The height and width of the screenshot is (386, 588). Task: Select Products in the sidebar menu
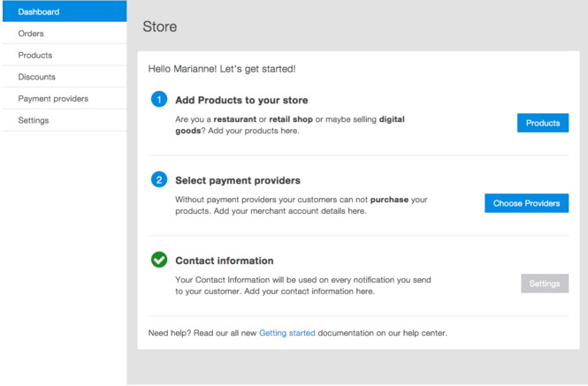(x=65, y=55)
